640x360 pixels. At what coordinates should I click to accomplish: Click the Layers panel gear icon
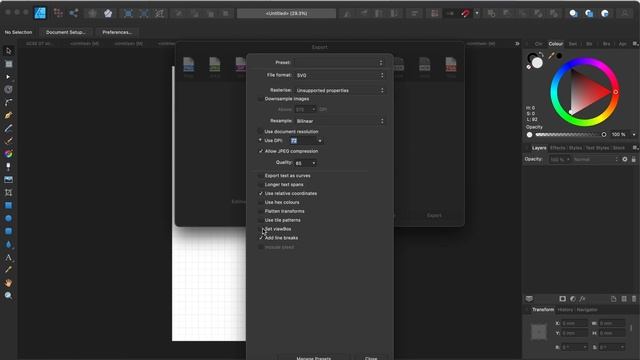click(x=625, y=159)
